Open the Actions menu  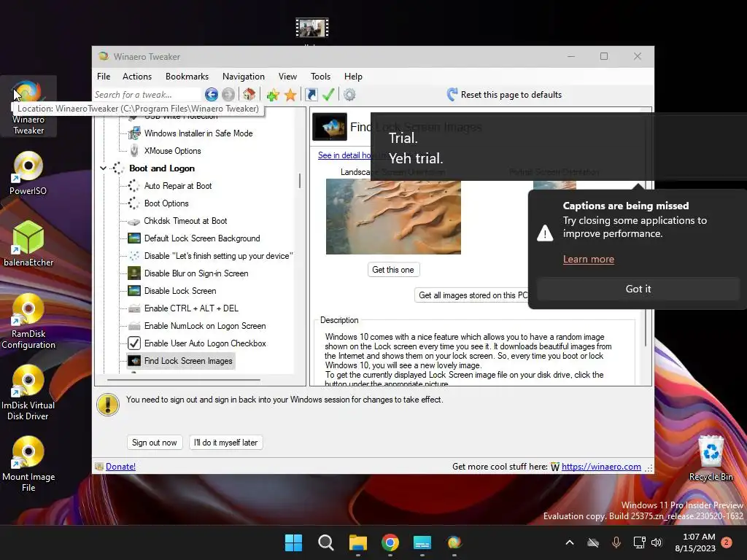[x=136, y=76]
